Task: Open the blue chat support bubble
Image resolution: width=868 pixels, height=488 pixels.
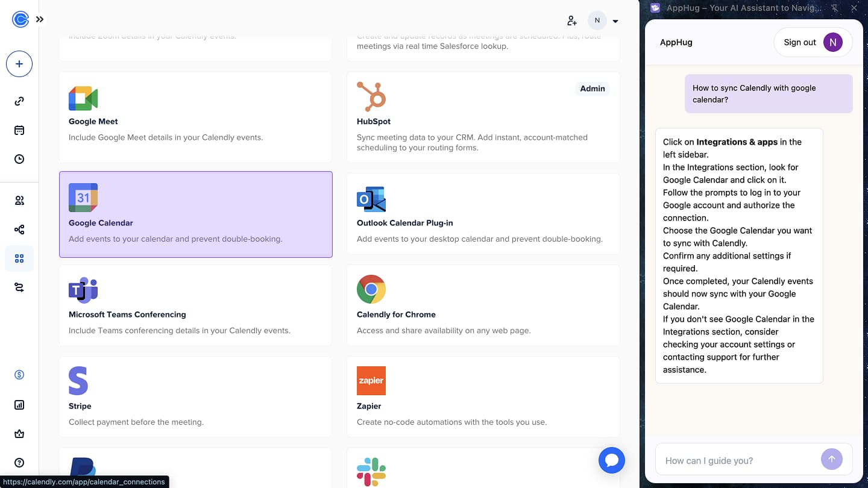Action: [612, 460]
